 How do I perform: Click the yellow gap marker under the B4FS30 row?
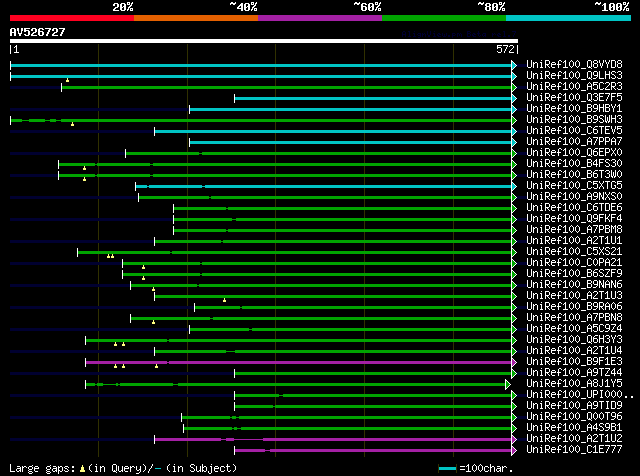click(x=84, y=168)
